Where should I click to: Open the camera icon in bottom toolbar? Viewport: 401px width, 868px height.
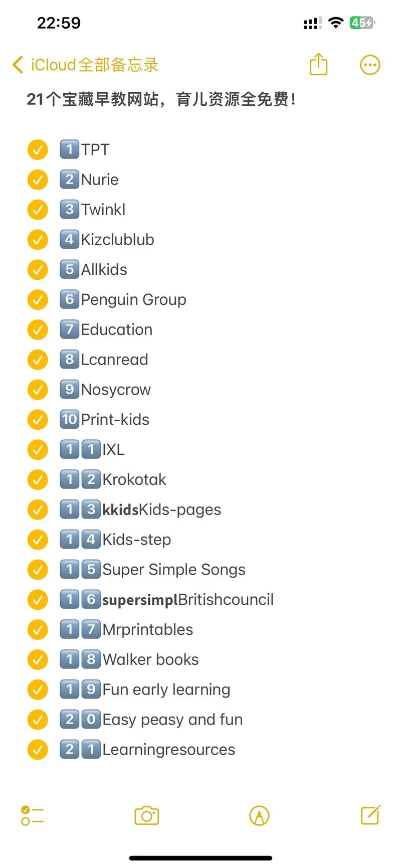coord(146,815)
